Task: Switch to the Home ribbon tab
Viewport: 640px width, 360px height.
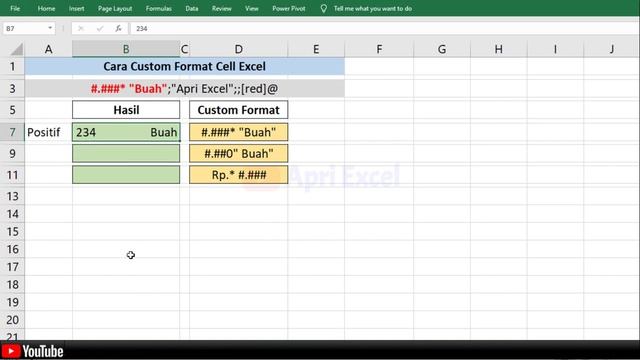Action: (46, 8)
